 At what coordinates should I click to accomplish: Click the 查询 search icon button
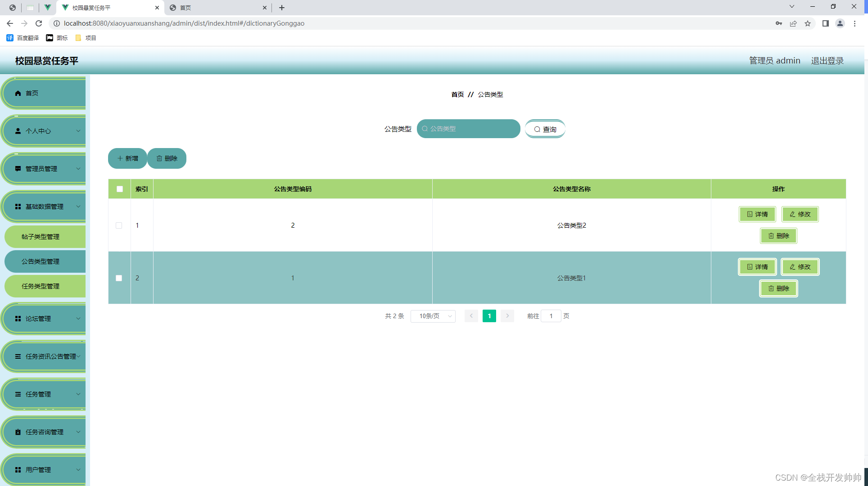tap(544, 129)
